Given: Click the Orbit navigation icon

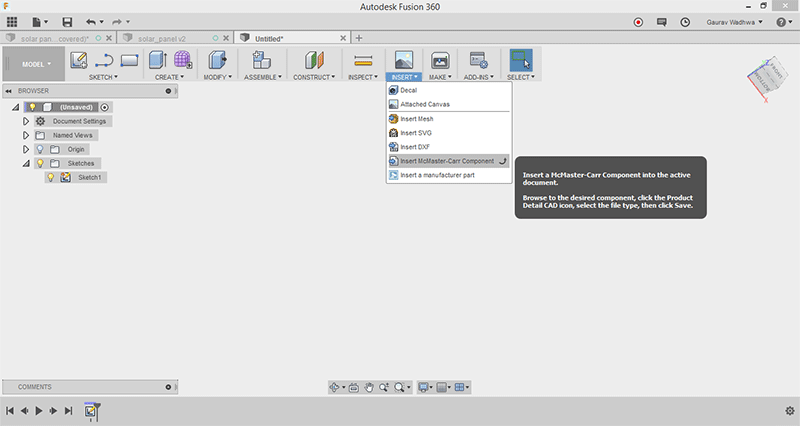Looking at the screenshot, I should pos(334,388).
